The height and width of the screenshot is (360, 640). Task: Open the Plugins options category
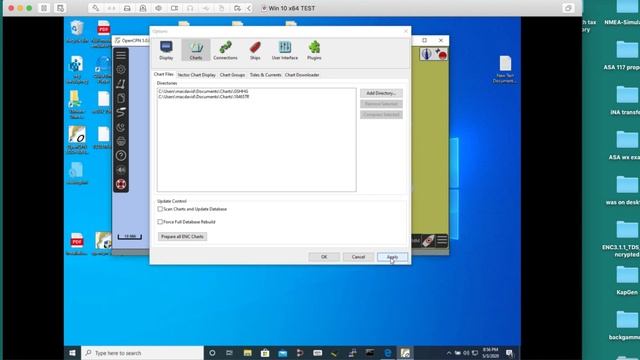[x=314, y=50]
